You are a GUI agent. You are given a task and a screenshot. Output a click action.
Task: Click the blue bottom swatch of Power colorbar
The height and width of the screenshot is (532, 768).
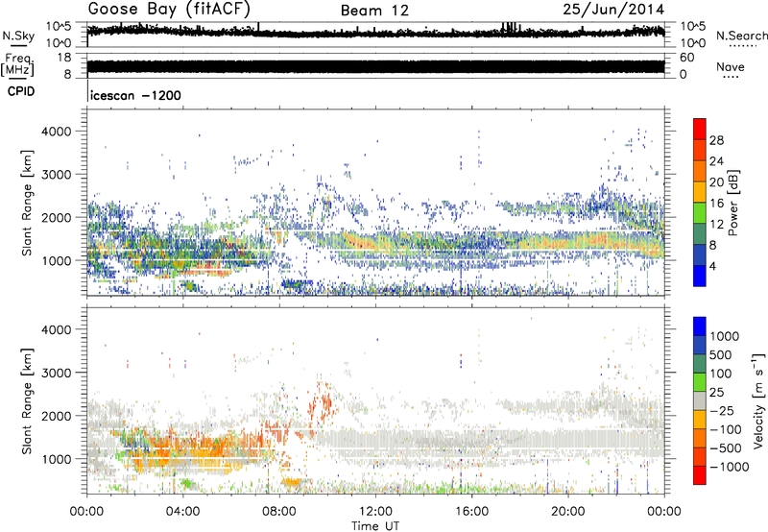pyautogui.click(x=700, y=276)
